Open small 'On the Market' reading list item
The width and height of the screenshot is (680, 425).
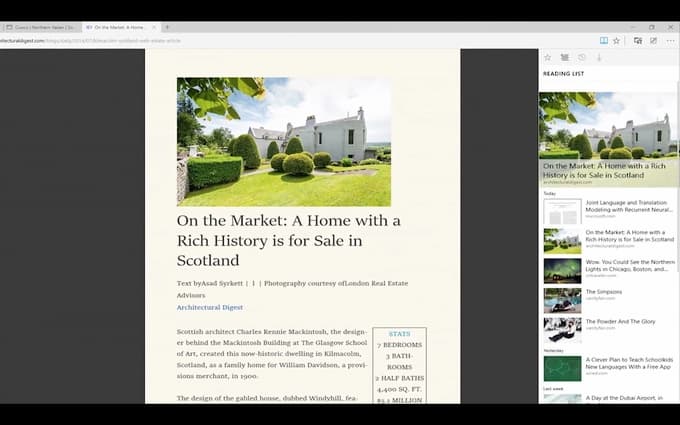tap(609, 240)
